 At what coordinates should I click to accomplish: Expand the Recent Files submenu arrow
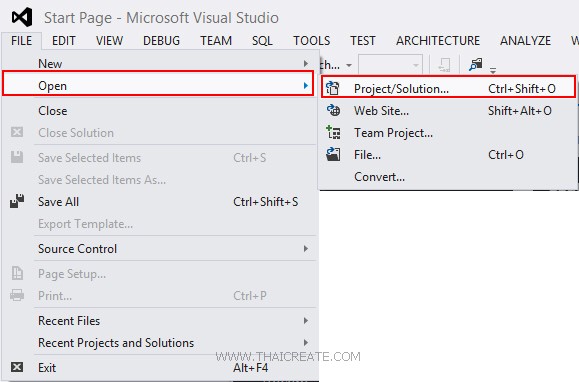click(305, 320)
